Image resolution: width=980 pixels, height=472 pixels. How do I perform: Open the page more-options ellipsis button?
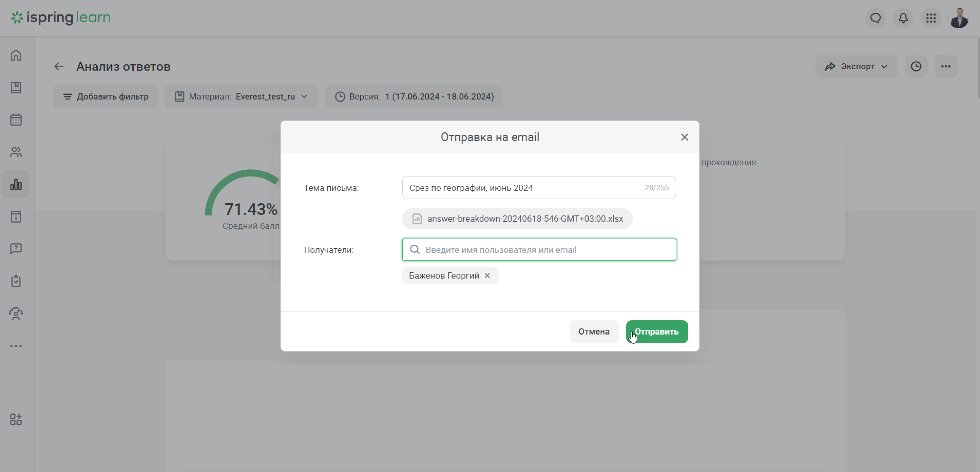tap(946, 67)
